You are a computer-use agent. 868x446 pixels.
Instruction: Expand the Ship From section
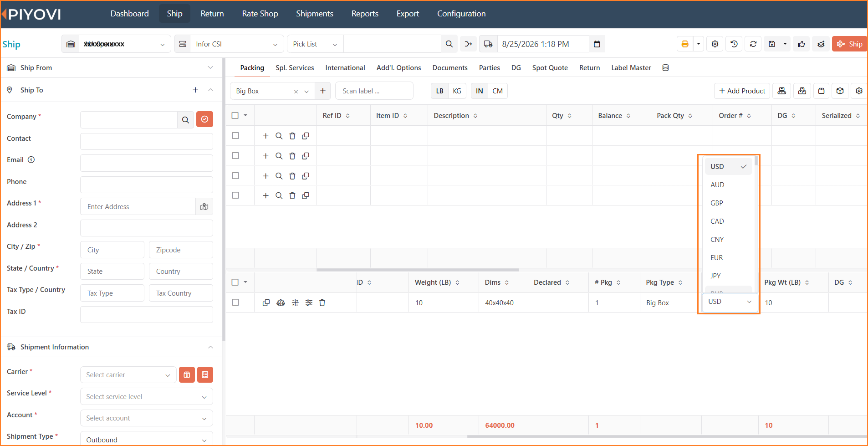point(210,68)
